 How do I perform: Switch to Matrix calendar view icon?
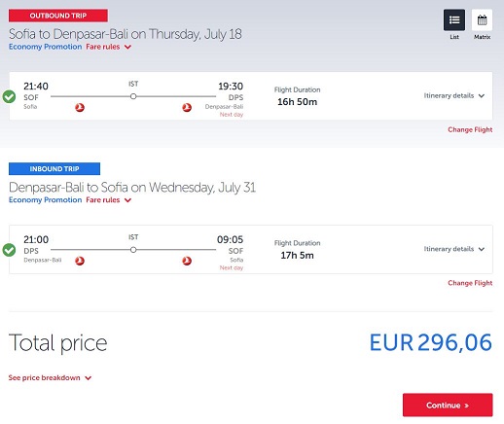click(x=482, y=20)
